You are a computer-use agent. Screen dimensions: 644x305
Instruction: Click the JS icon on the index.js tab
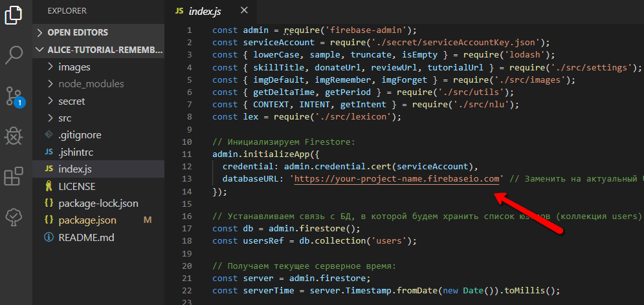point(179,11)
